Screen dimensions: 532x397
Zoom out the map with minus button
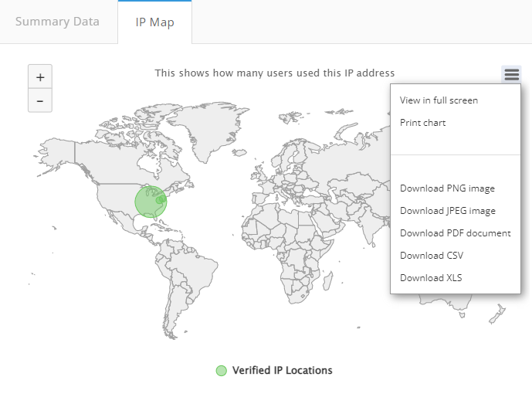[40, 100]
